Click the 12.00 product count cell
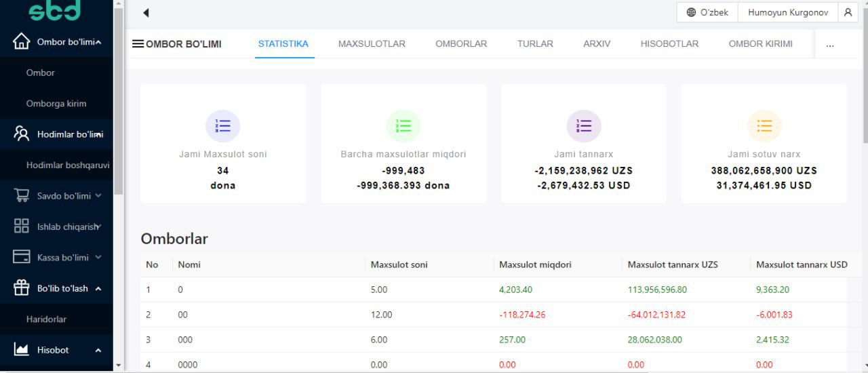The height and width of the screenshot is (373, 868). click(x=381, y=315)
